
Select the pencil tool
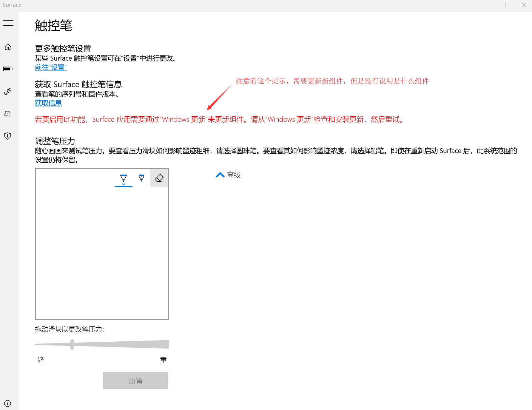[x=141, y=178]
